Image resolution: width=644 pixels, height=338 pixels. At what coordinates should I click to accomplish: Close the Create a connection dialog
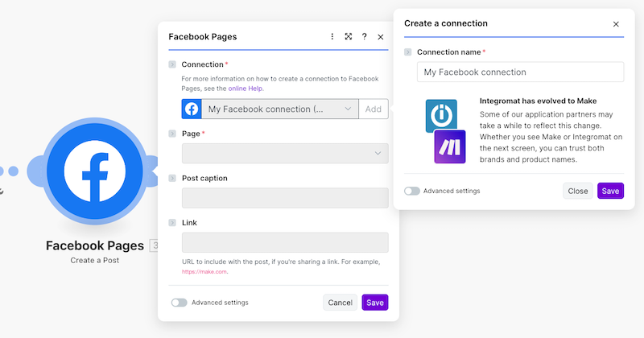click(x=616, y=24)
